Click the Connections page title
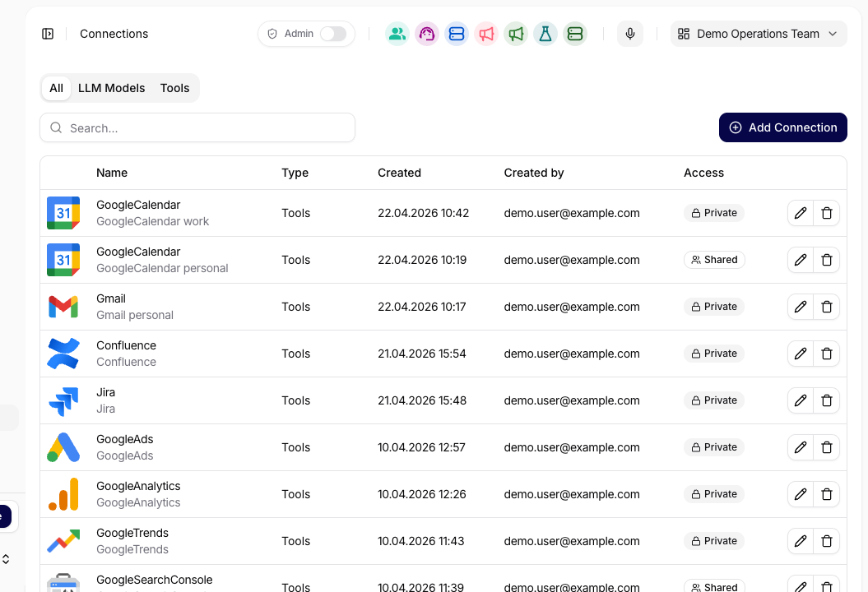Viewport: 868px width, 592px height. tap(114, 34)
